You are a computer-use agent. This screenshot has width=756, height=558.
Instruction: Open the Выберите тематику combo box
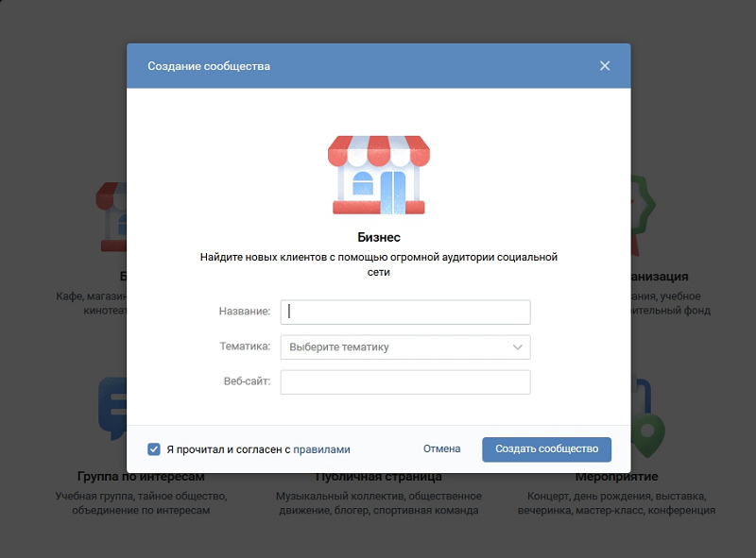tap(405, 347)
